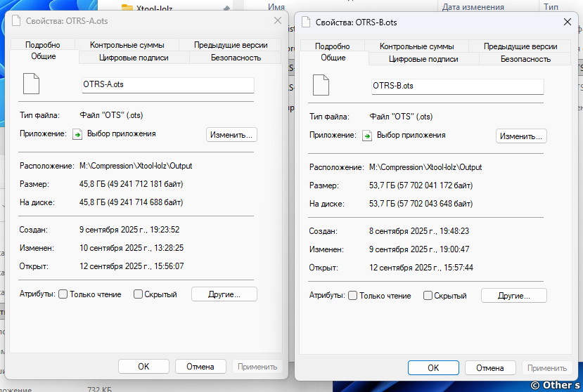
Task: Toggle 'Скрытый' checkbox in OTRS-A properties
Action: (139, 294)
